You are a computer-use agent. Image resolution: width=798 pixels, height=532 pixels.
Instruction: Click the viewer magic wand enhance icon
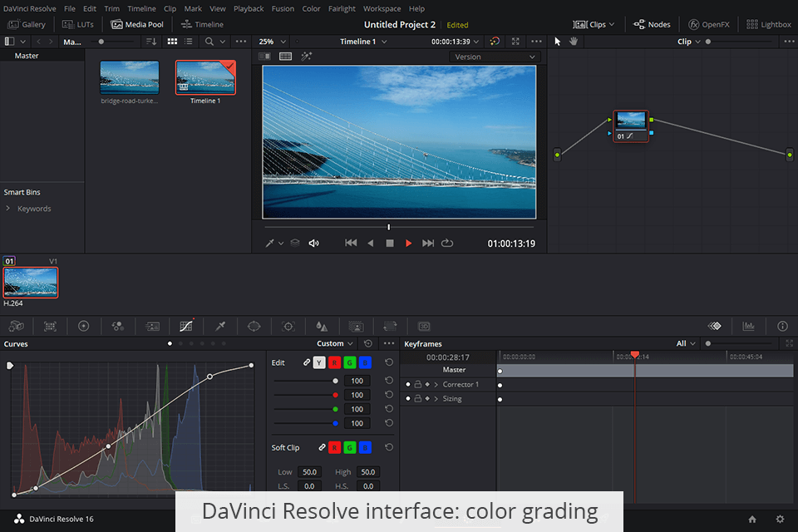[x=306, y=57]
